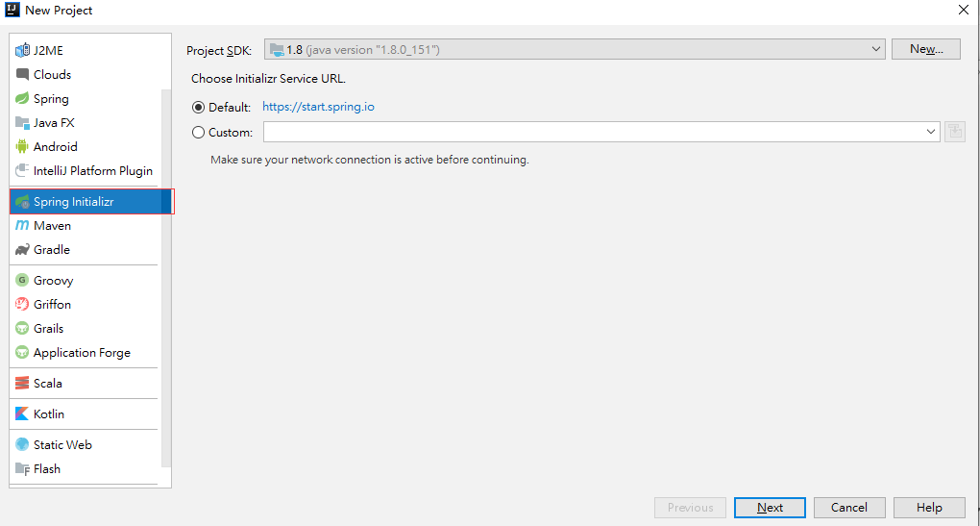Viewport: 980px width, 526px height.
Task: Select the Groovy project icon
Action: (23, 281)
